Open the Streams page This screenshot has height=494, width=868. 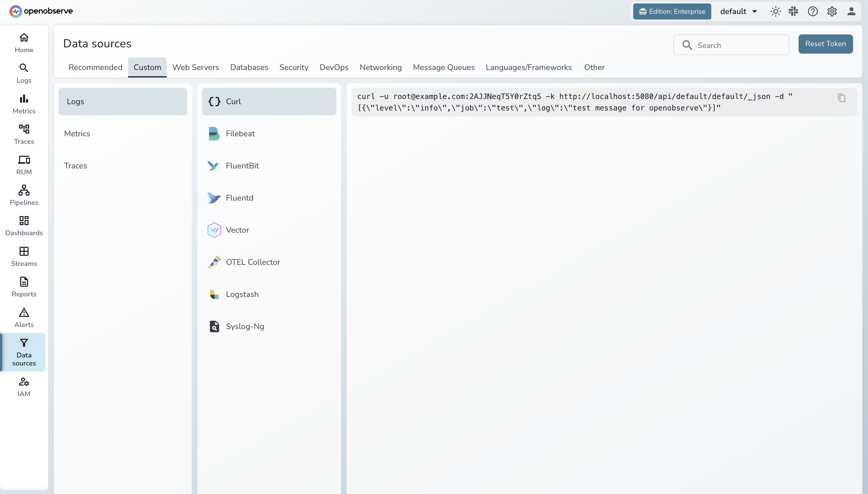tap(24, 256)
